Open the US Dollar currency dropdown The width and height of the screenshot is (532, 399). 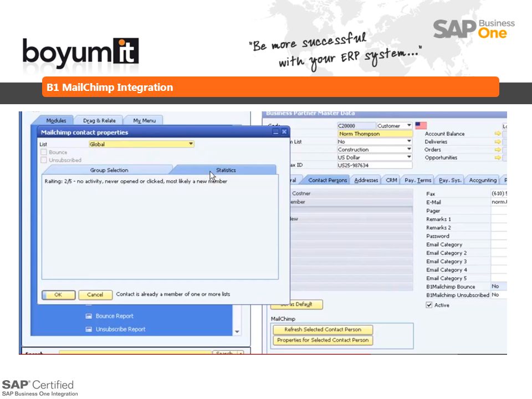(409, 157)
